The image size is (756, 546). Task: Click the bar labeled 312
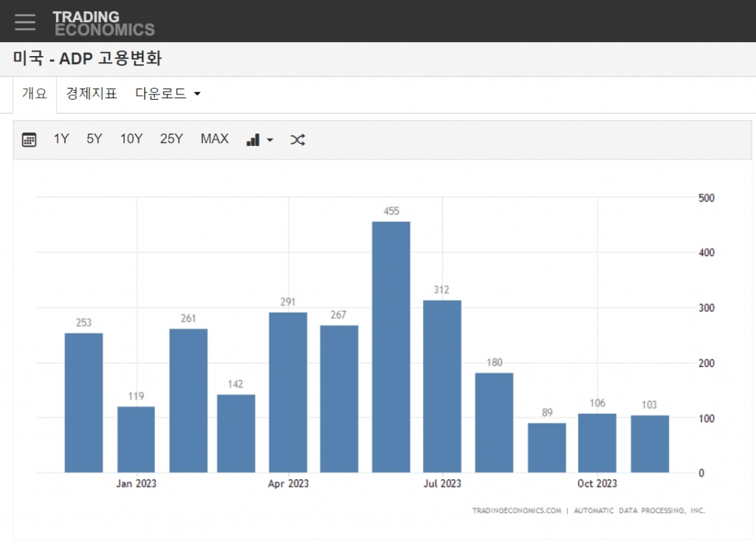click(x=441, y=386)
